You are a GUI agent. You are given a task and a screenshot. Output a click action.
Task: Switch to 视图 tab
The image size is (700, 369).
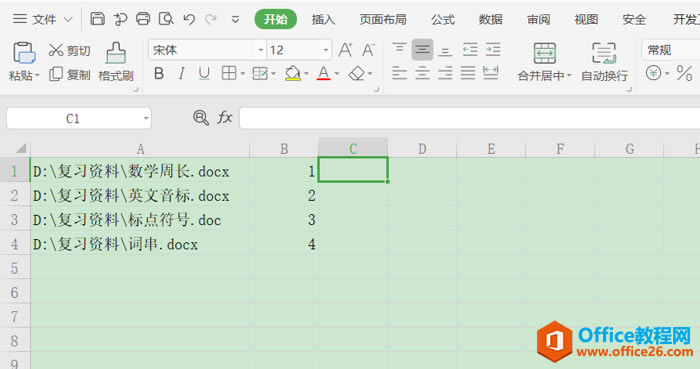click(586, 19)
